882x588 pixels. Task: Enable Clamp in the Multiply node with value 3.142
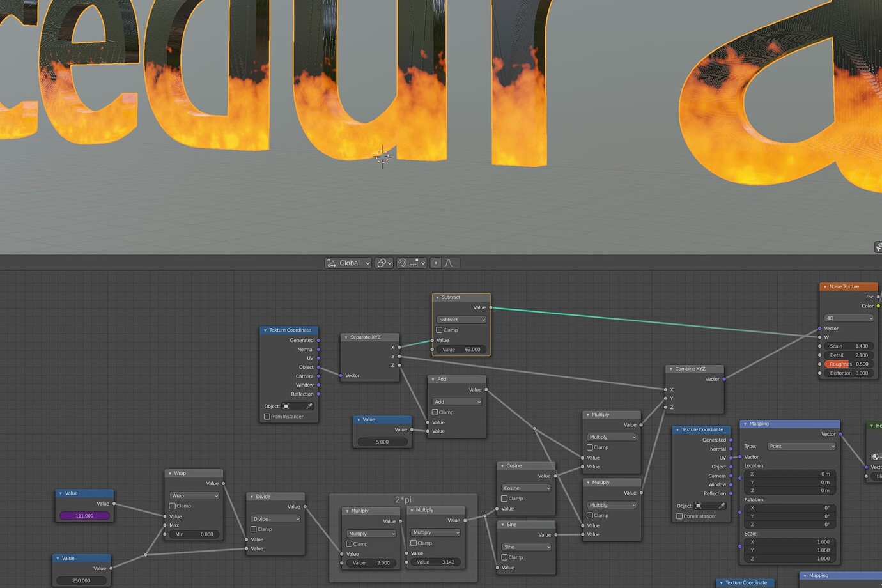[x=414, y=543]
